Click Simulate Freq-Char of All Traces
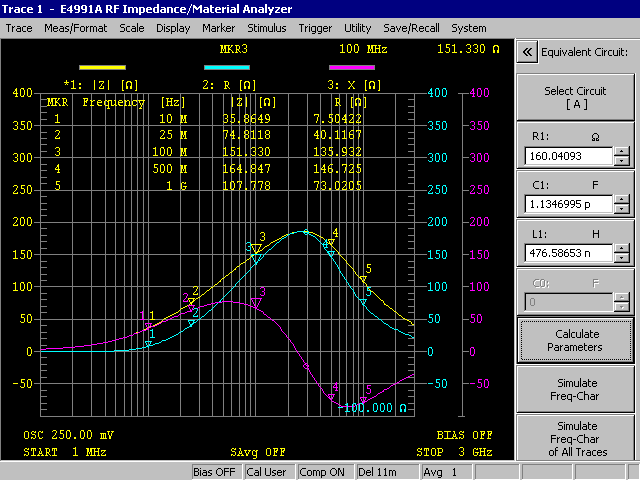 pos(576,439)
